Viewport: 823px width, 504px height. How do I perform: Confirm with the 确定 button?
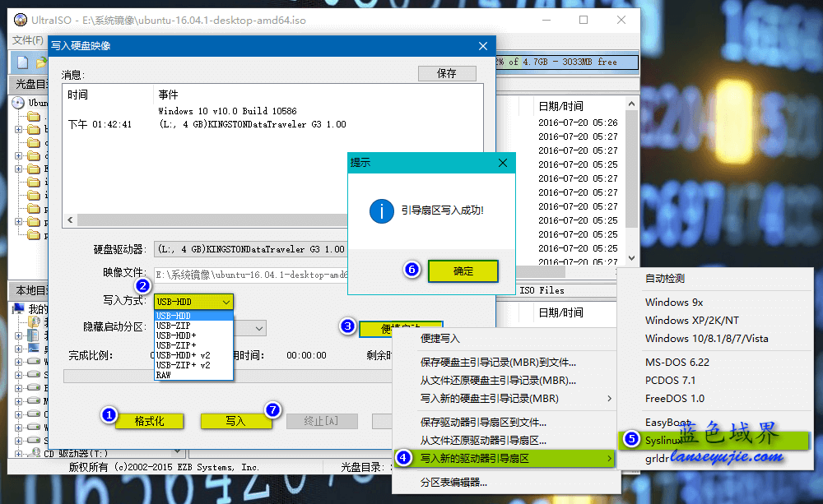click(x=463, y=271)
